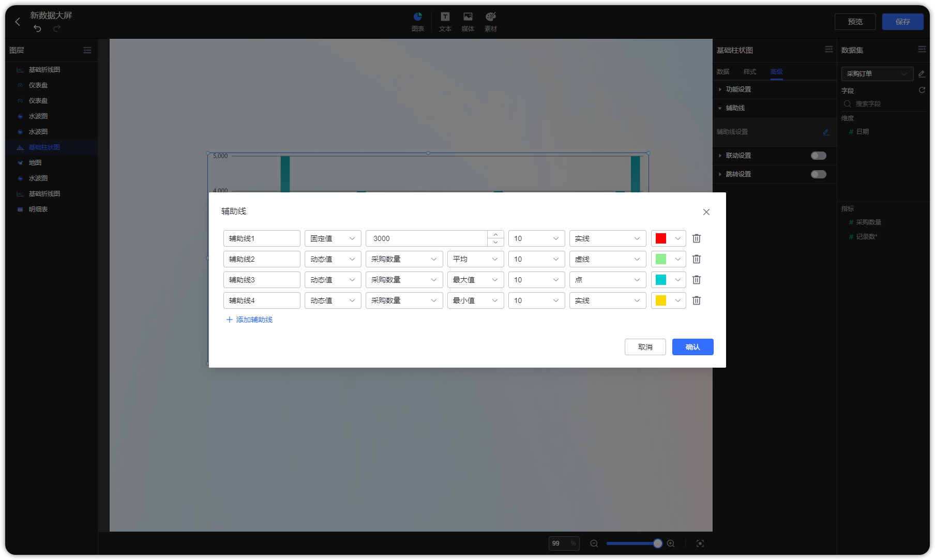Select the 采购数量 indicator field

(869, 222)
